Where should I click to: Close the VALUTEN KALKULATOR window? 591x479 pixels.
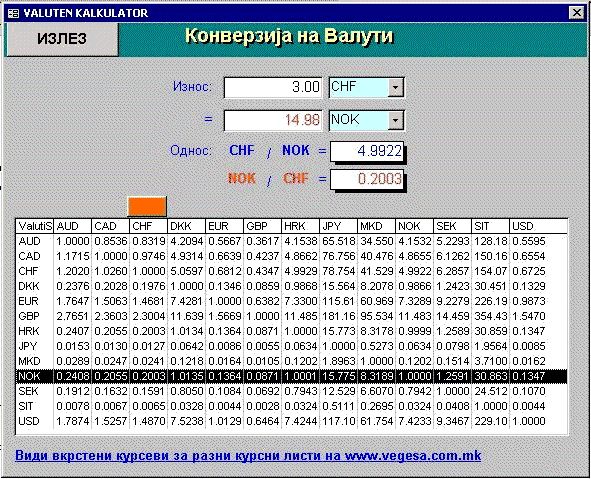577,13
